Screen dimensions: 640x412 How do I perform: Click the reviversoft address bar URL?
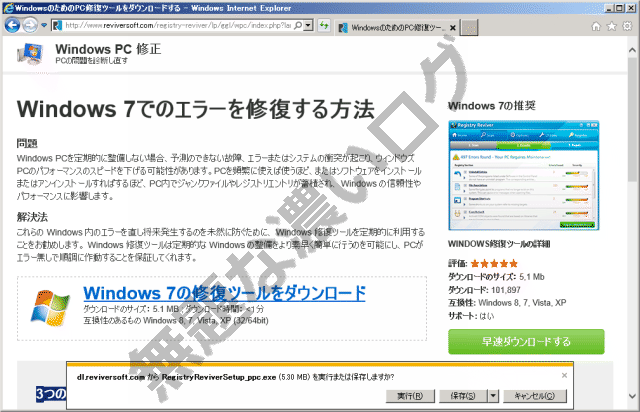coord(178,25)
